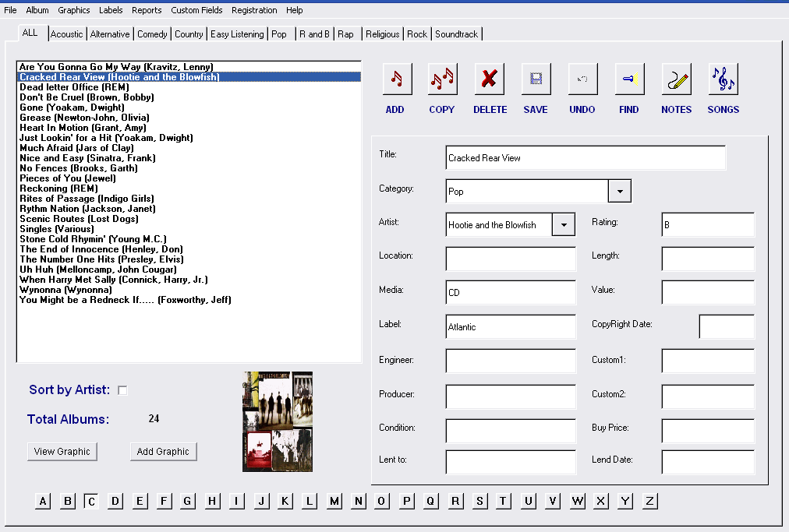Click inside the Rating input field
The height and width of the screenshot is (532, 789).
pyautogui.click(x=706, y=224)
